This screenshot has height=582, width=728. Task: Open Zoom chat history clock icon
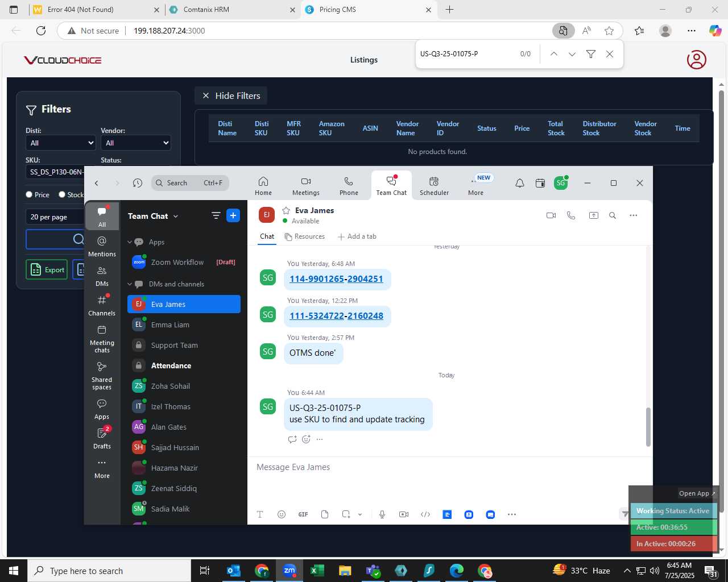[x=138, y=183]
